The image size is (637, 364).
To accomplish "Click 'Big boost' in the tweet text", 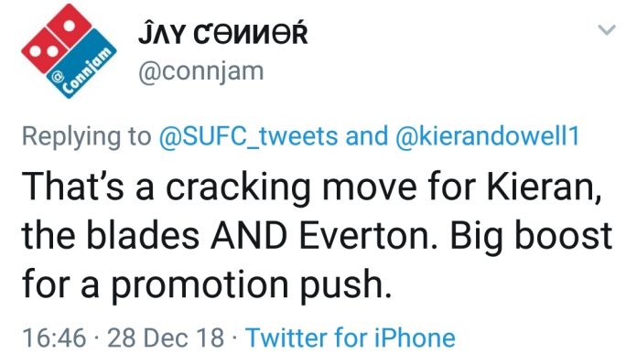I will tap(531, 238).
